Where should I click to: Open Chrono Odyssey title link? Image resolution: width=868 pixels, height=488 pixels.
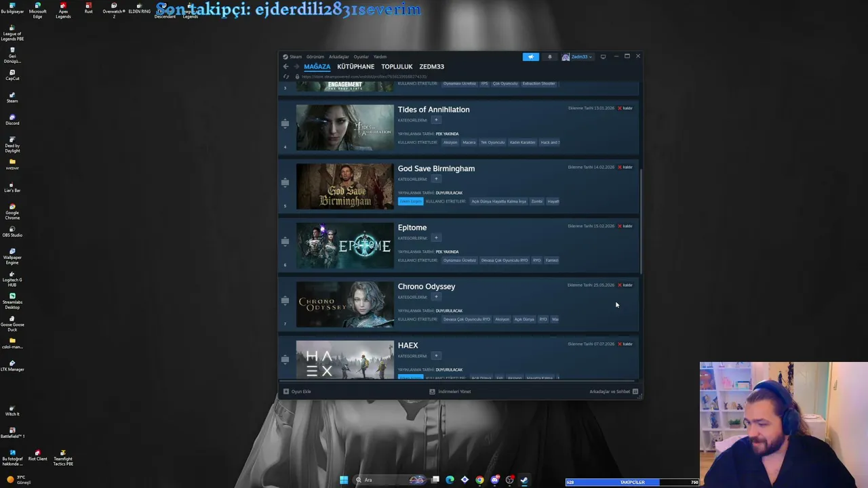427,287
